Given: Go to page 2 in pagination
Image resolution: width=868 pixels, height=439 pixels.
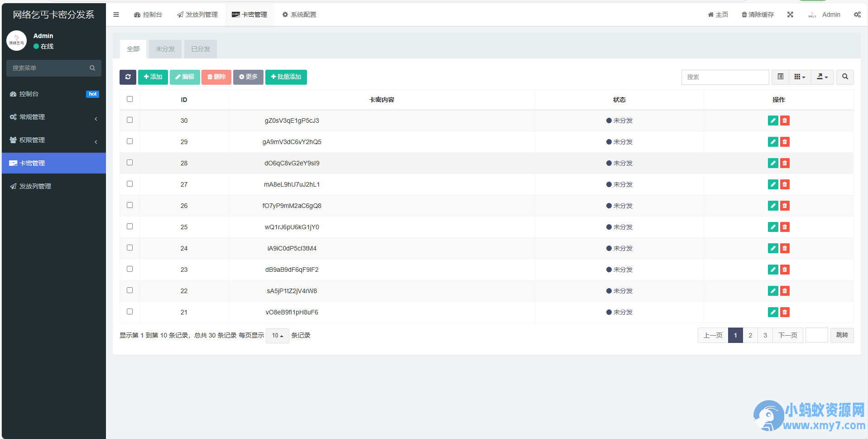Looking at the screenshot, I should [750, 335].
